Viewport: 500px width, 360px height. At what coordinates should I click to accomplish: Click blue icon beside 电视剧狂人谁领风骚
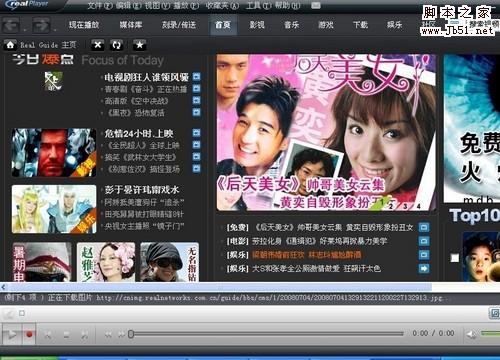tap(197, 77)
